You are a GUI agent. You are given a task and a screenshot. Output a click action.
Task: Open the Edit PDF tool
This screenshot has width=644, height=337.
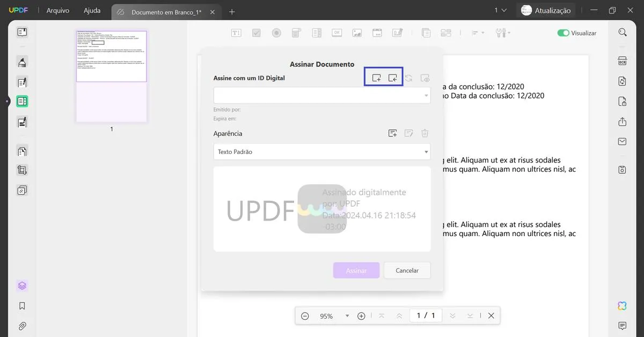coord(22,82)
